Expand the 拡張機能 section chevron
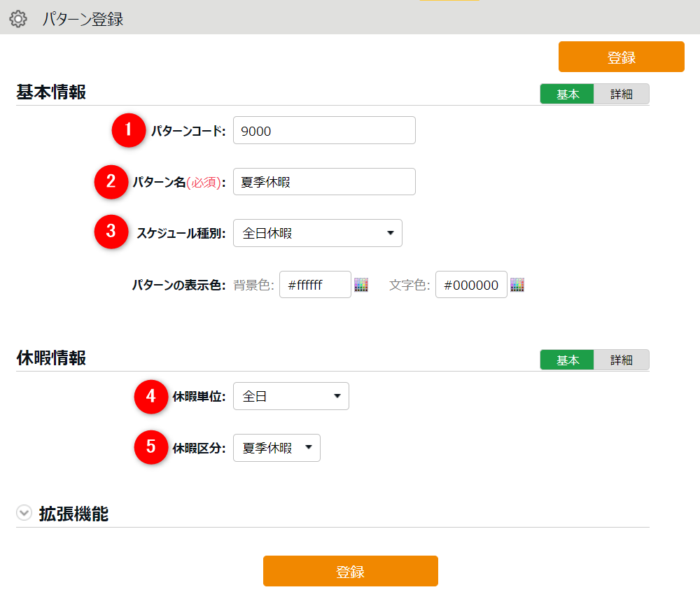700x599 pixels. [x=24, y=513]
